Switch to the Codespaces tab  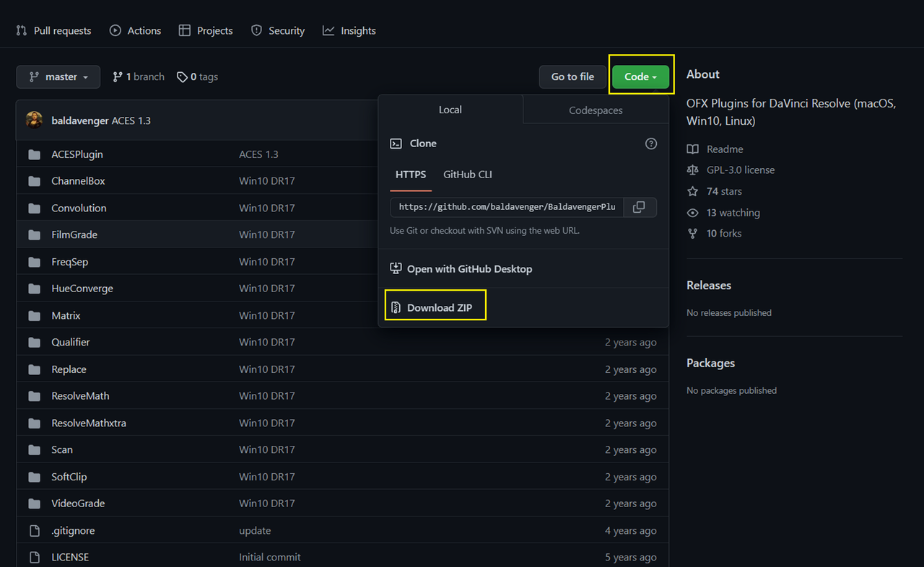click(596, 110)
